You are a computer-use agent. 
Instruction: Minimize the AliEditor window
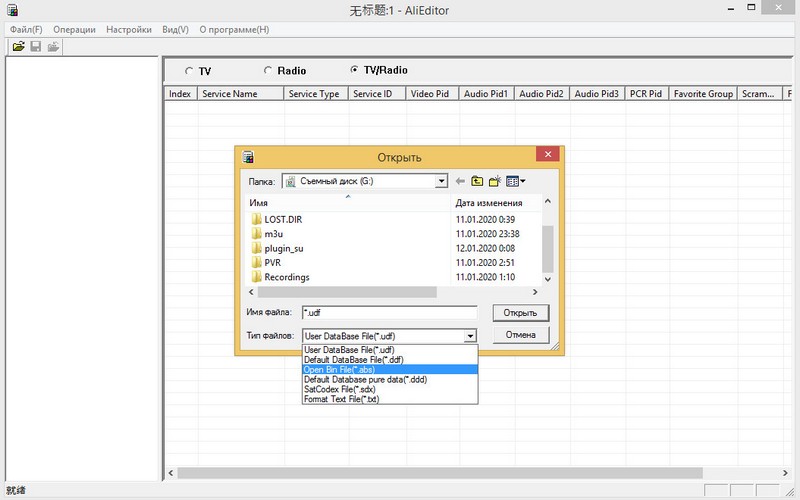[731, 9]
